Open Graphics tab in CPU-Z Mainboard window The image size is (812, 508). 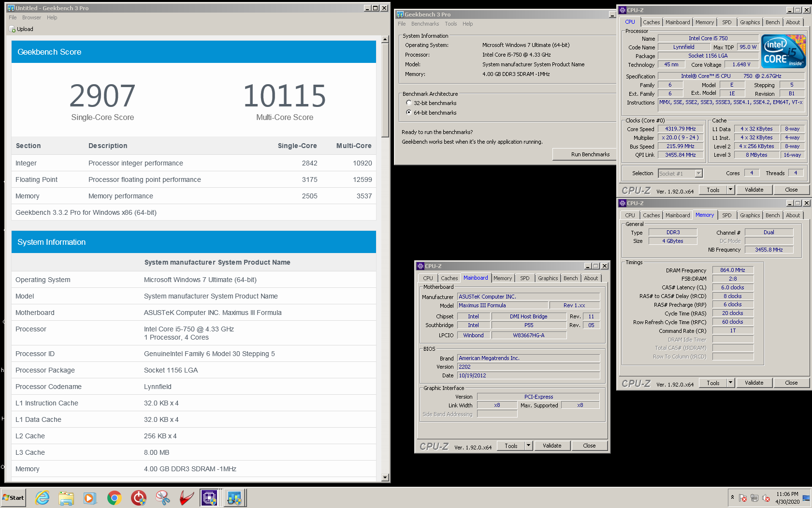[548, 278]
